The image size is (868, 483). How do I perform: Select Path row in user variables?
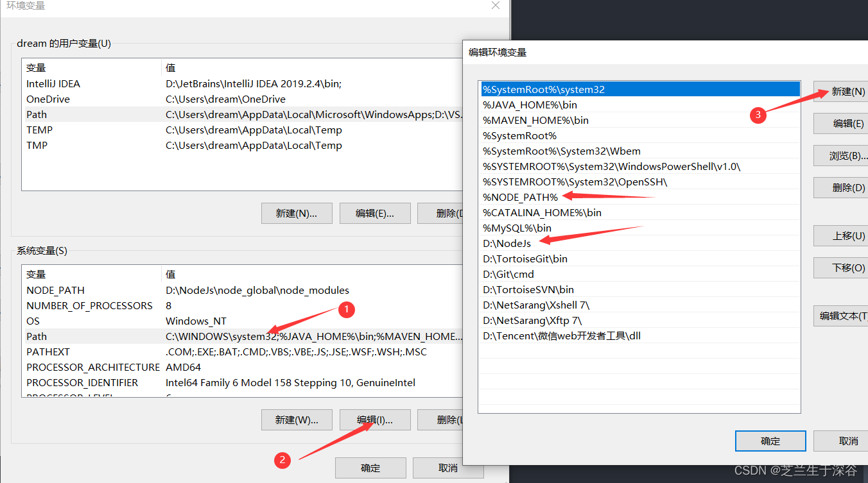(242, 114)
